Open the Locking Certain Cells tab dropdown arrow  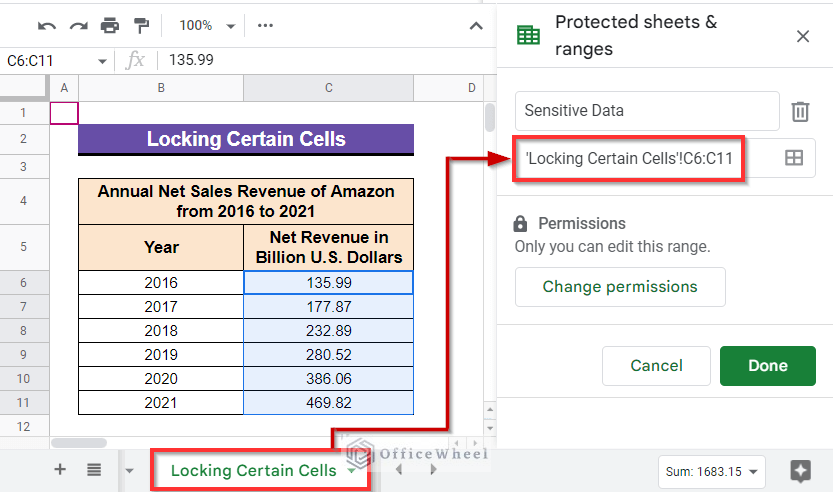tap(351, 471)
